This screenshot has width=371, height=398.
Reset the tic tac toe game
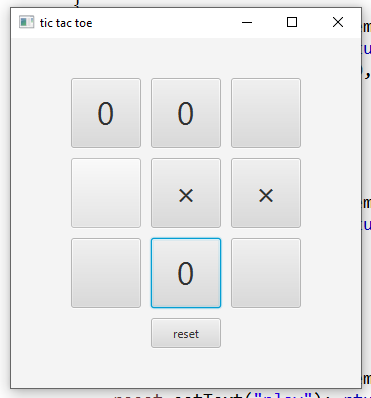point(186,333)
